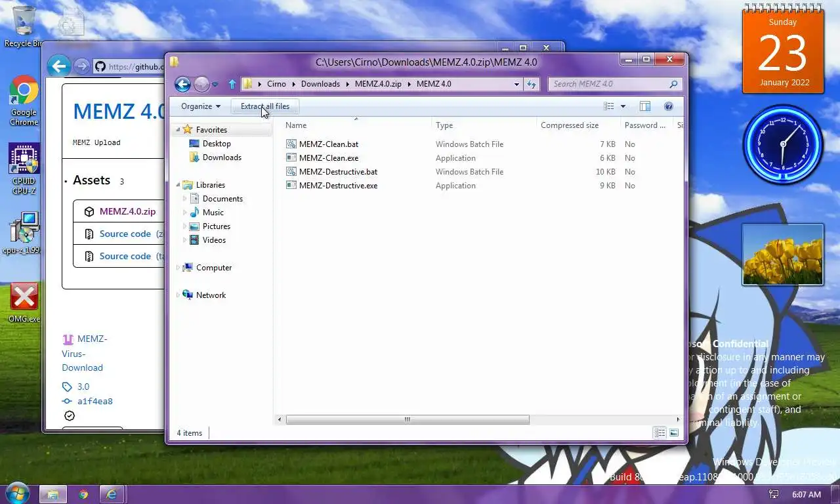The width and height of the screenshot is (840, 504).
Task: Open Explorer Help question mark icon
Action: [669, 106]
